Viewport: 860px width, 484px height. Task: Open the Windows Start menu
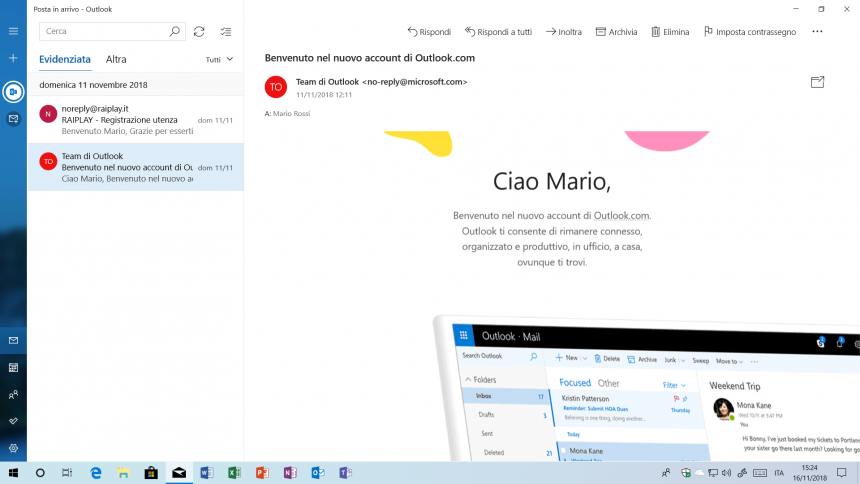(x=13, y=472)
